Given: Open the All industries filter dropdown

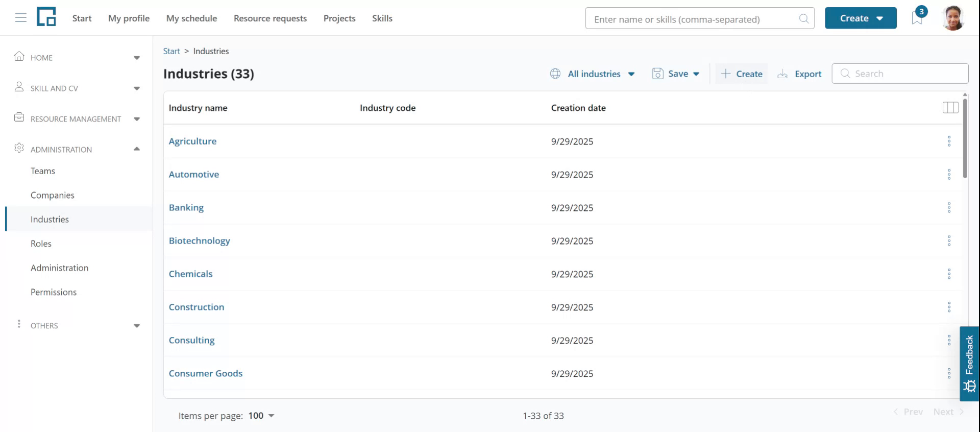Looking at the screenshot, I should point(592,74).
